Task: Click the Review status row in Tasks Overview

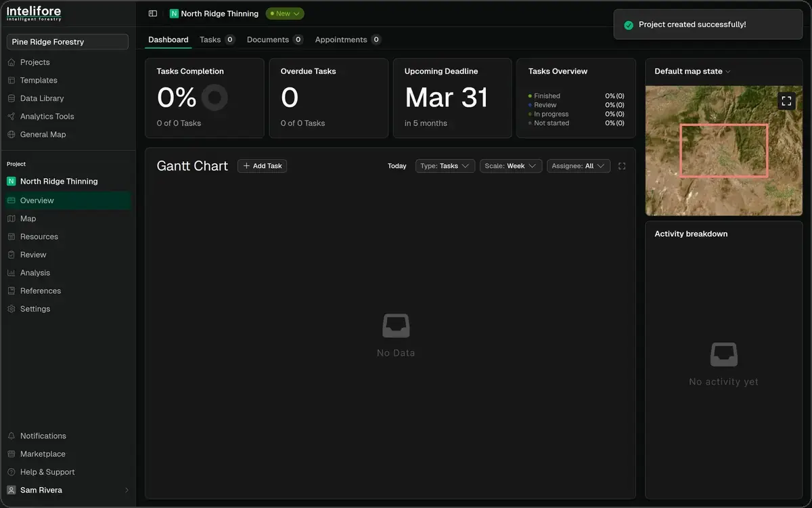Action: click(577, 105)
